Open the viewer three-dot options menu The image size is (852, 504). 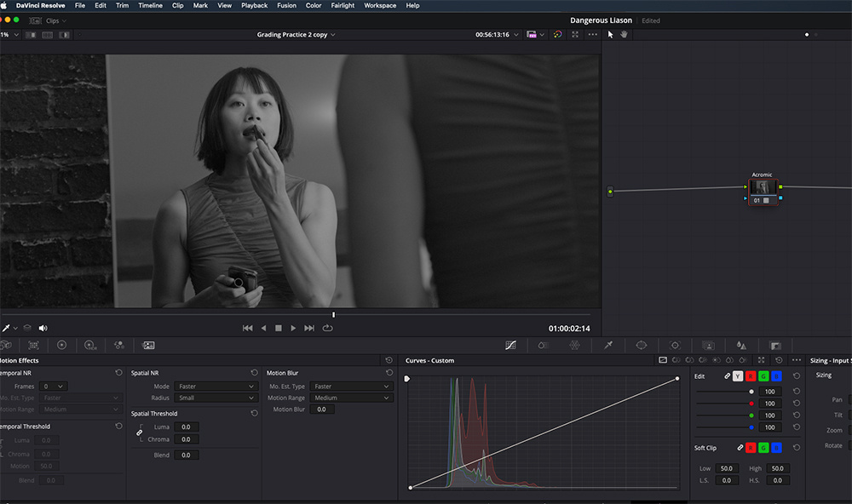click(593, 34)
